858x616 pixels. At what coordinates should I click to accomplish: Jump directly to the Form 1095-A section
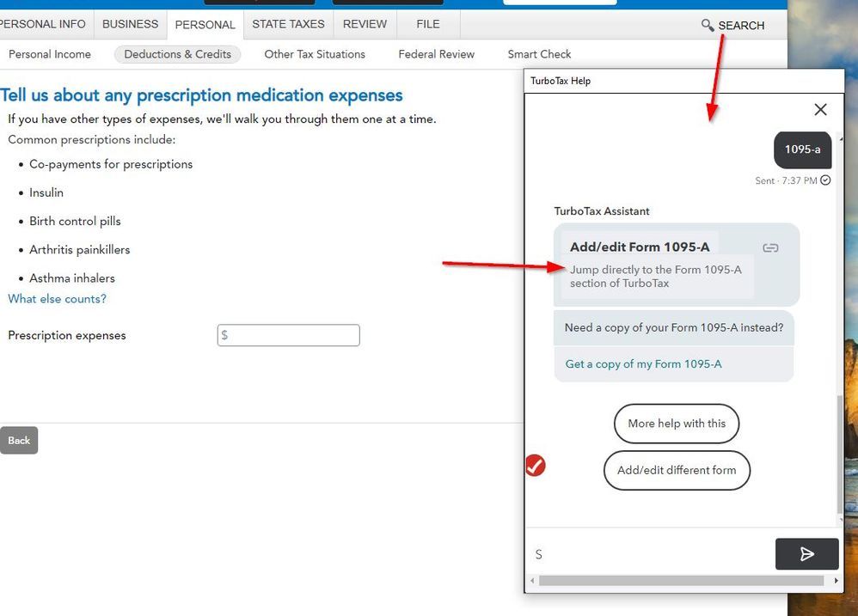pyautogui.click(x=656, y=276)
